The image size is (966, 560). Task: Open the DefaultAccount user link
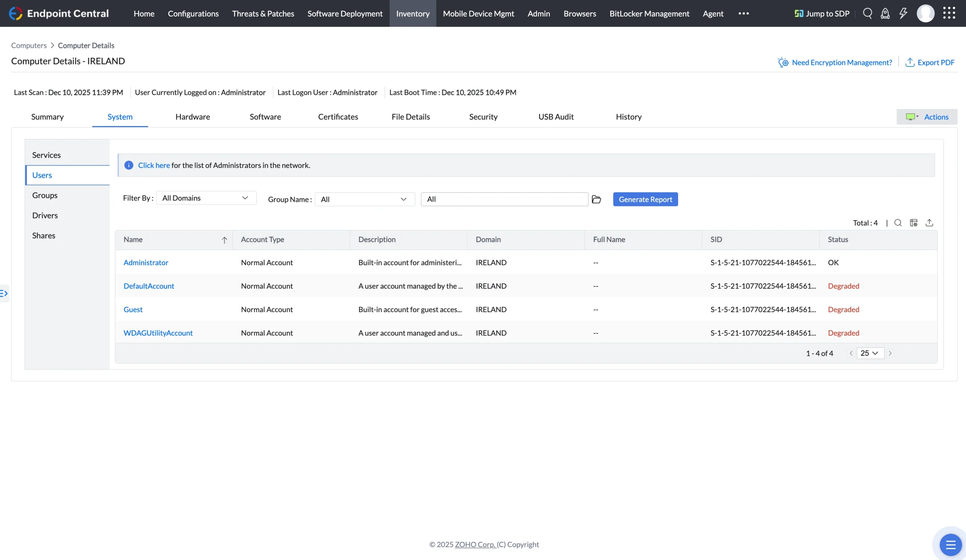(149, 286)
